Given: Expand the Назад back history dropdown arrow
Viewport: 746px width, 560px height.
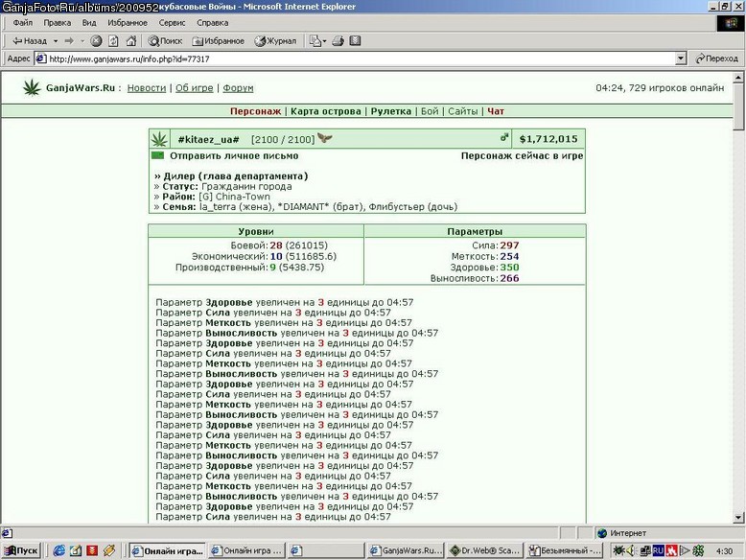Looking at the screenshot, I should pyautogui.click(x=56, y=41).
